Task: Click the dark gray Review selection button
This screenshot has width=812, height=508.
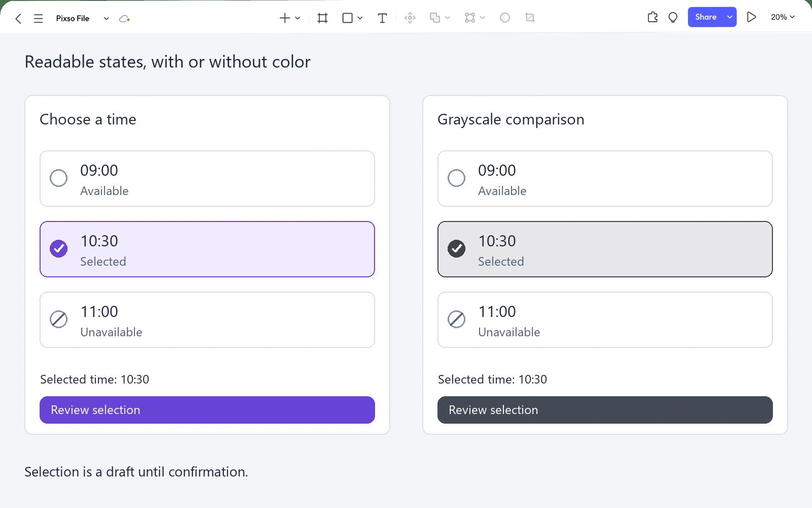Action: point(605,410)
